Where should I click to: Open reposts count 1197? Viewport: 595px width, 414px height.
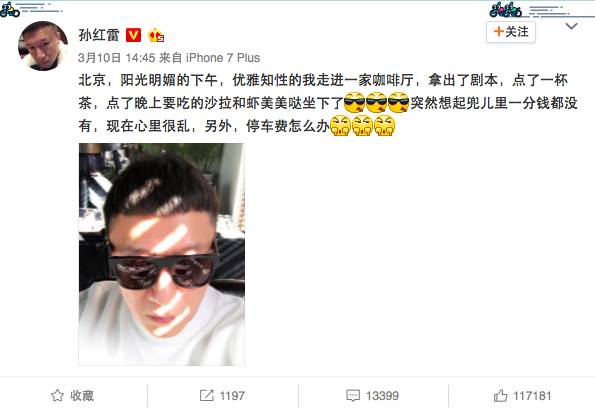pos(232,396)
